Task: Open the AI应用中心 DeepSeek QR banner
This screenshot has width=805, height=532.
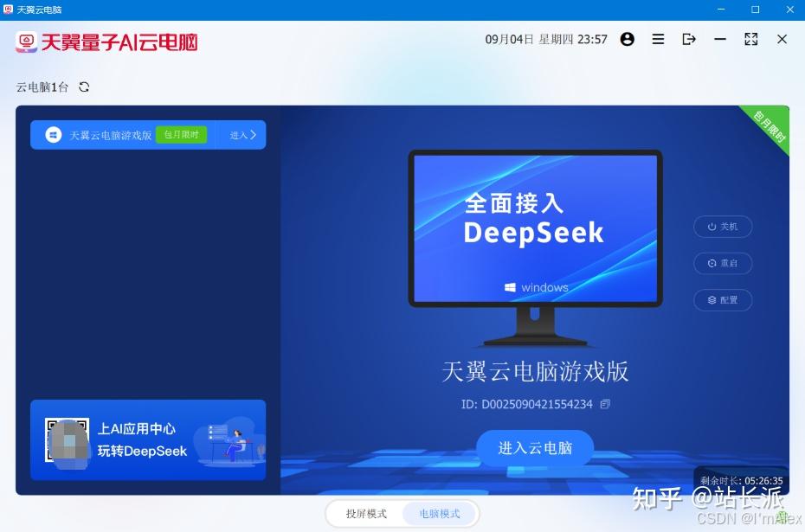Action: [147, 440]
